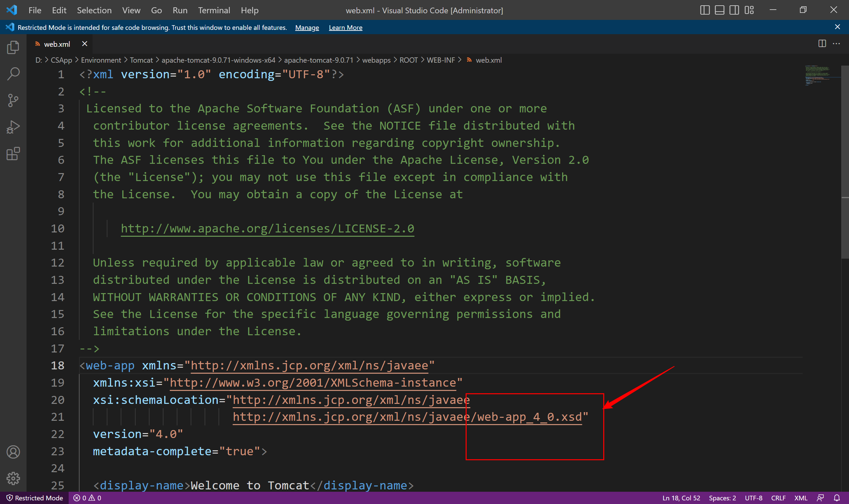Expand the Environment breadcrumb segment

coord(101,60)
